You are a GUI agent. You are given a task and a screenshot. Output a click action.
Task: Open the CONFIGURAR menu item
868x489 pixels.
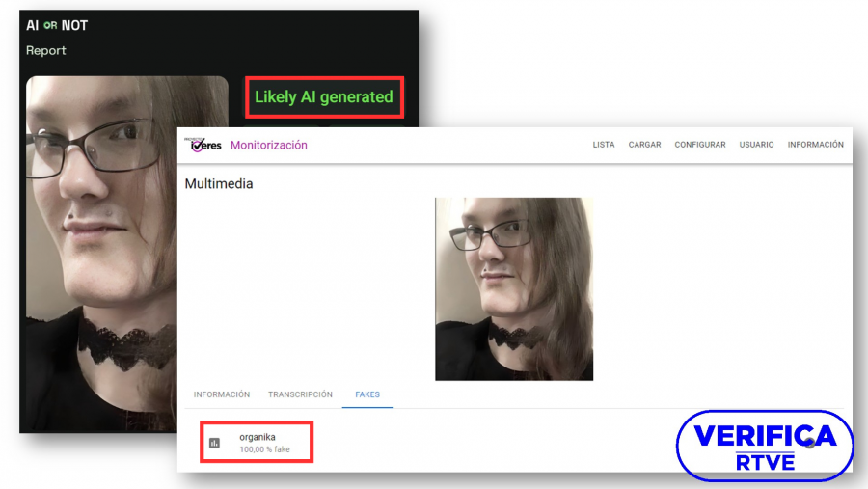point(699,145)
